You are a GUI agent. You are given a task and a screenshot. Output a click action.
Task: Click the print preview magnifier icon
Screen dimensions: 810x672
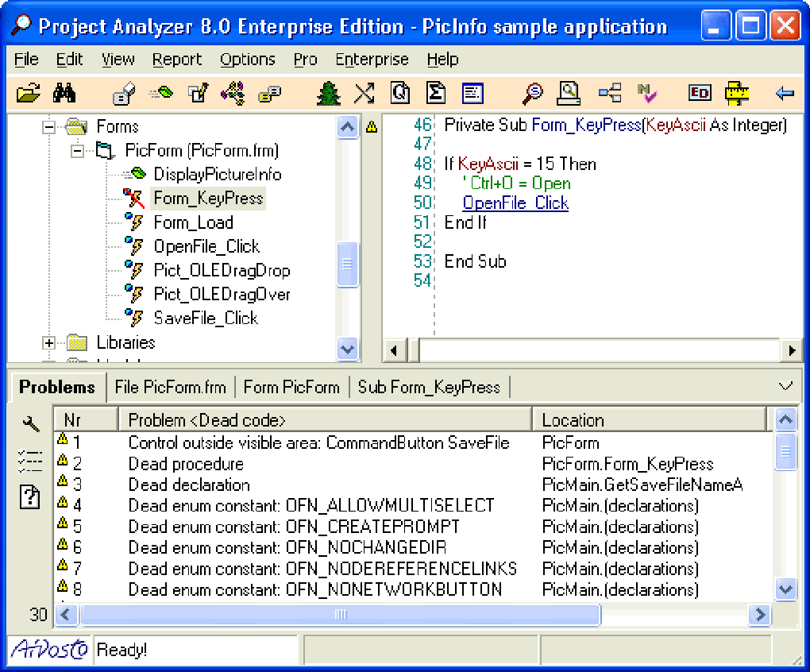569,94
